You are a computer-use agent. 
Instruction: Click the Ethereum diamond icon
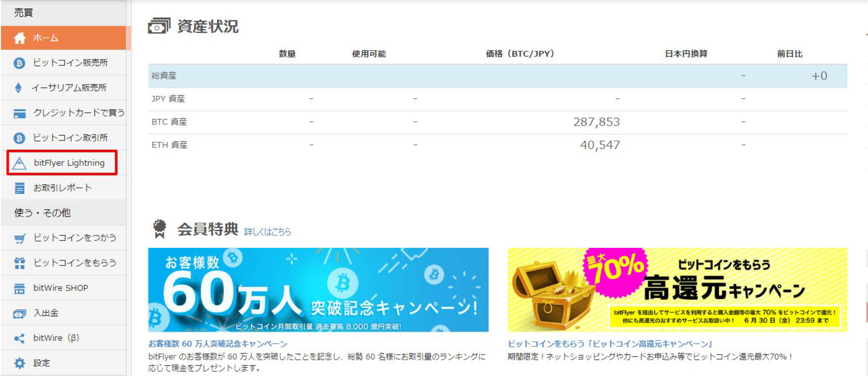tap(18, 88)
